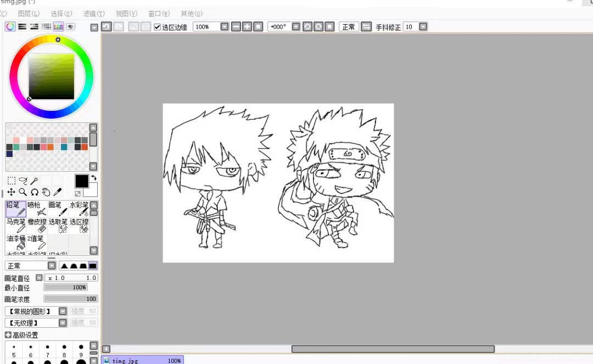Select the 铅笔 pencil tool
Viewport: 593px width, 364px height.
(x=16, y=209)
